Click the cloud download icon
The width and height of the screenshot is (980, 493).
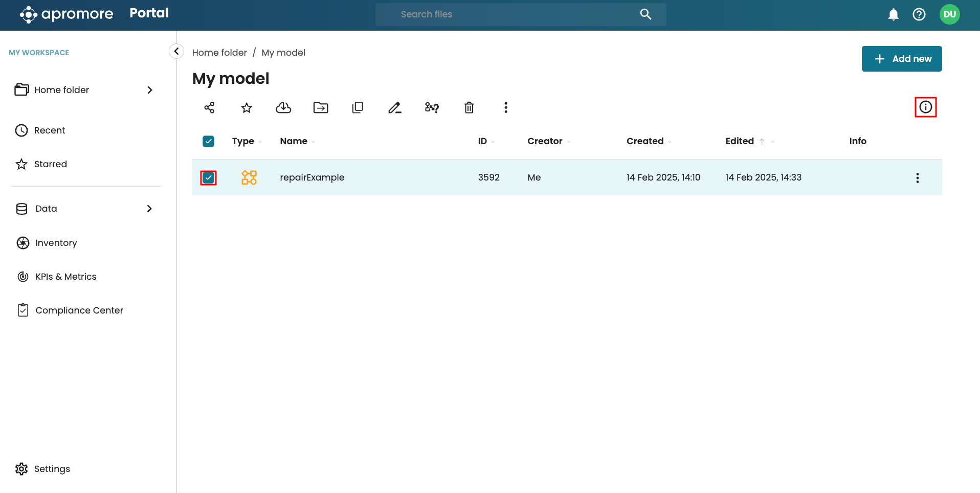[283, 107]
